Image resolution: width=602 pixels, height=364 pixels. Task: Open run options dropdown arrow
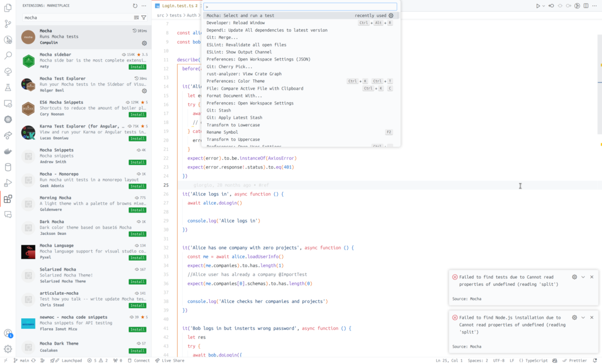click(543, 6)
